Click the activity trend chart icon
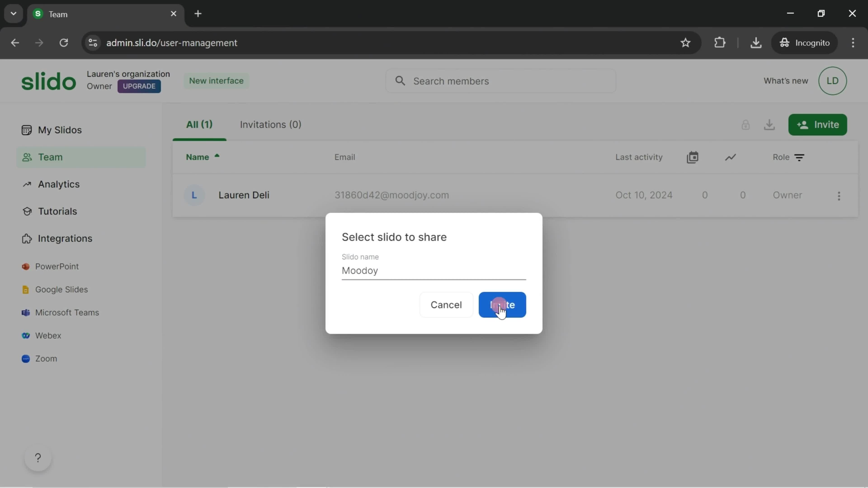Screen dimensions: 868x488 click(730, 157)
